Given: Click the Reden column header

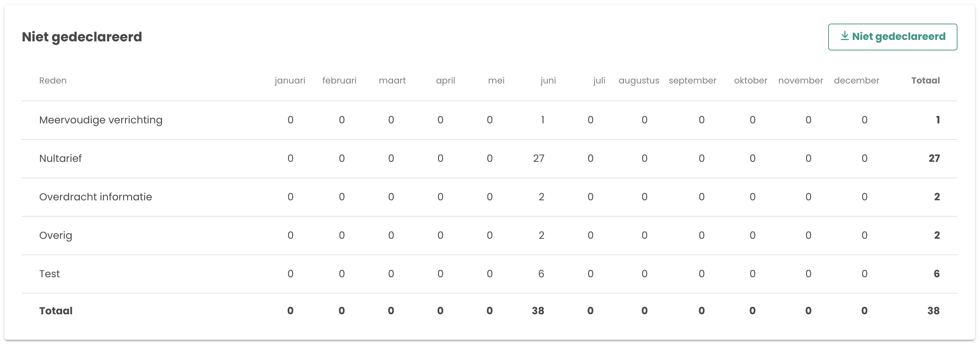Looking at the screenshot, I should (x=53, y=81).
